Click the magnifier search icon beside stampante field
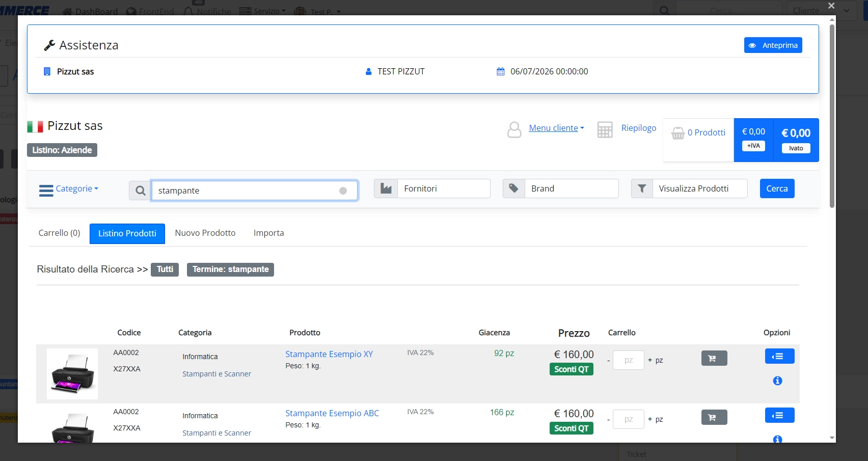This screenshot has width=868, height=461. pos(140,191)
